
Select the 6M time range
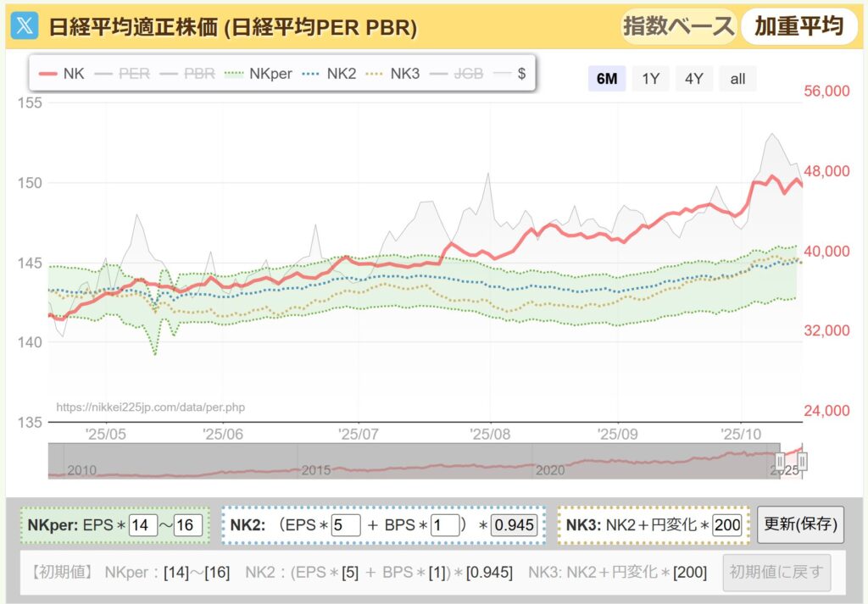tap(607, 79)
